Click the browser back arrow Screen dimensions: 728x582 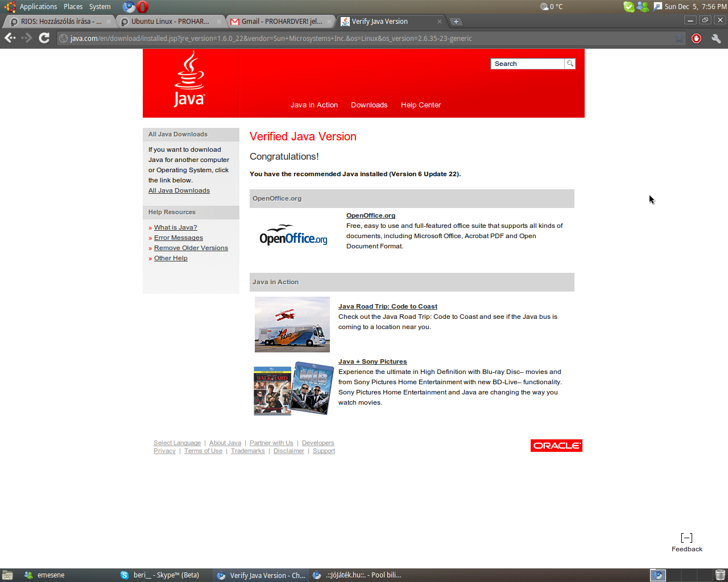click(x=10, y=38)
